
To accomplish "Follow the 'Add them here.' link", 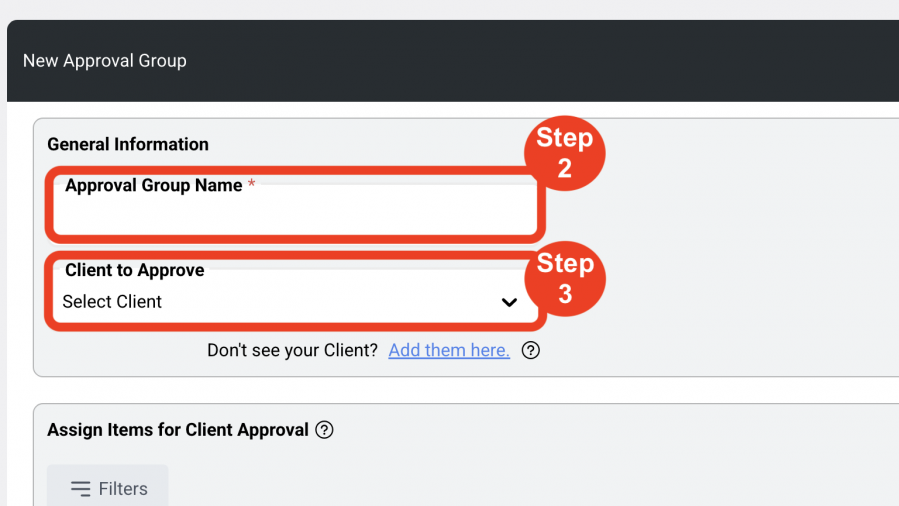I will click(x=449, y=350).
